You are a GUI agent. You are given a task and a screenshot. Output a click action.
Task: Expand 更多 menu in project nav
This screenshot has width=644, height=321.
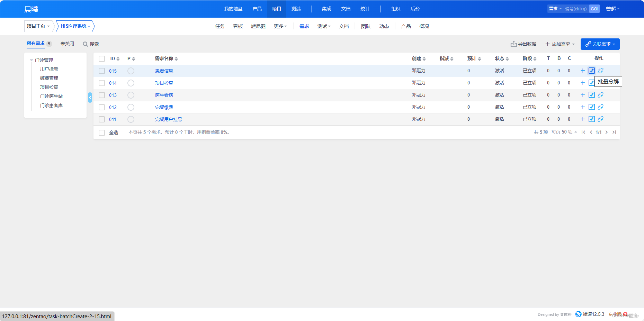click(x=280, y=26)
